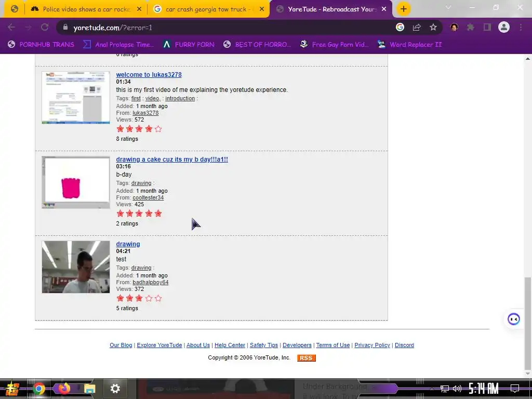Click third star on cake drawing video

[139, 214]
